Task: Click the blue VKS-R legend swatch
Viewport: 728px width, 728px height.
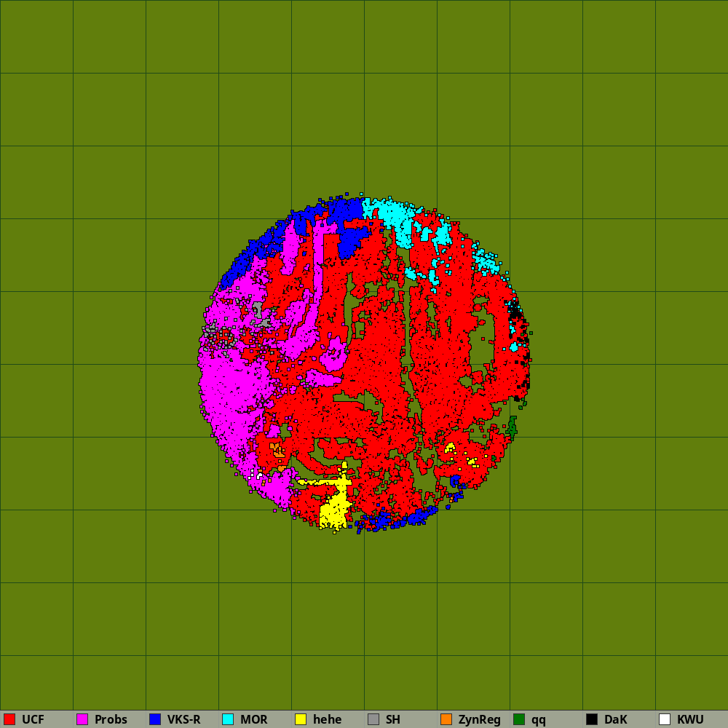Action: [x=155, y=719]
